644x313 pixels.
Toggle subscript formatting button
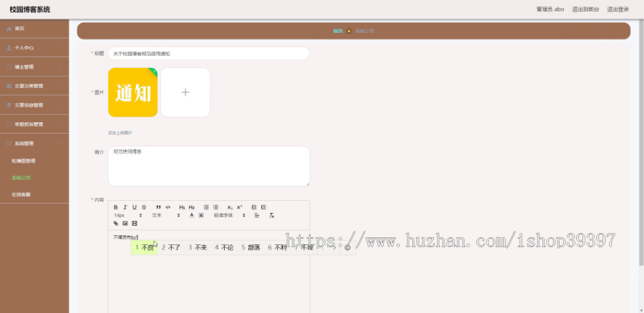[x=230, y=207]
